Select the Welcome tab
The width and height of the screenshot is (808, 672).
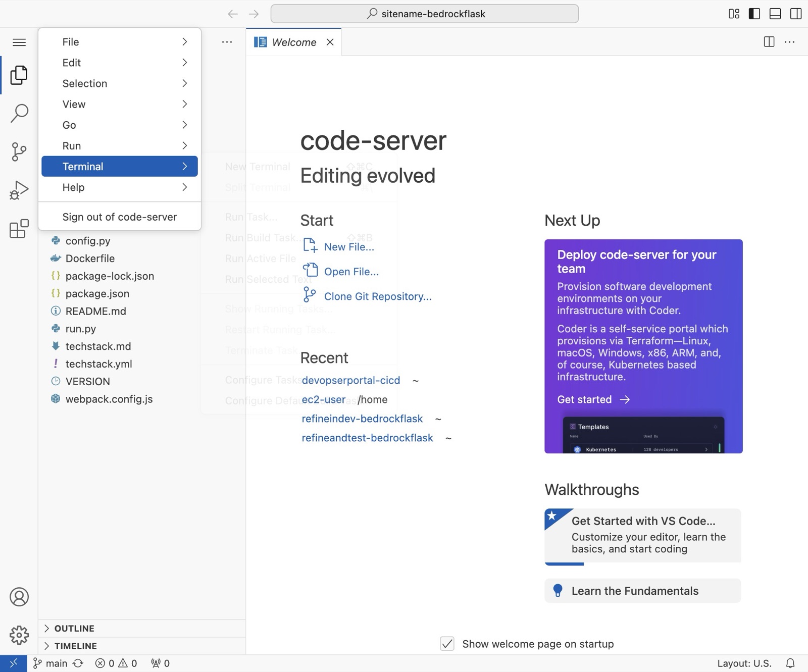[294, 42]
